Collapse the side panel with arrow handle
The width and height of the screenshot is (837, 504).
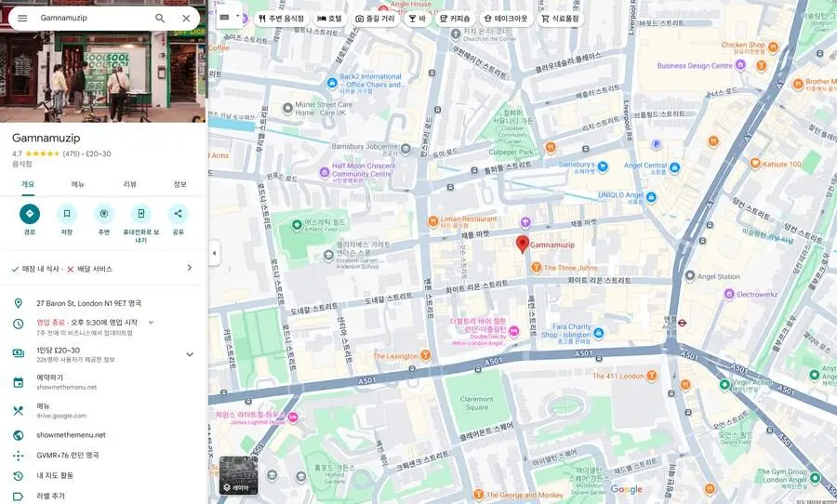point(214,253)
